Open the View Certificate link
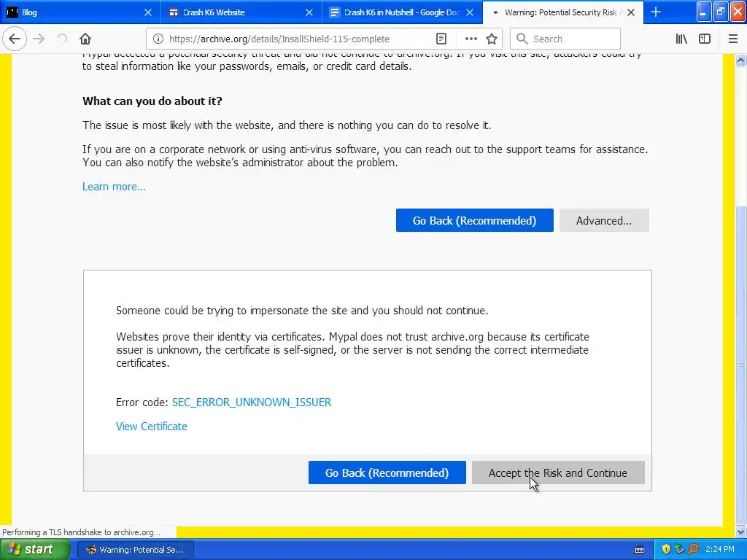Image resolution: width=747 pixels, height=560 pixels. pyautogui.click(x=152, y=426)
